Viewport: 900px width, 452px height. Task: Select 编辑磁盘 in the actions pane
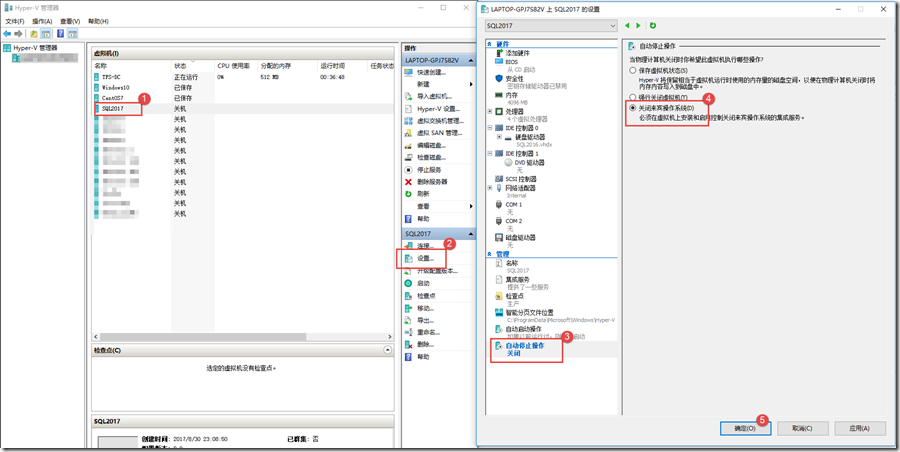[x=432, y=145]
